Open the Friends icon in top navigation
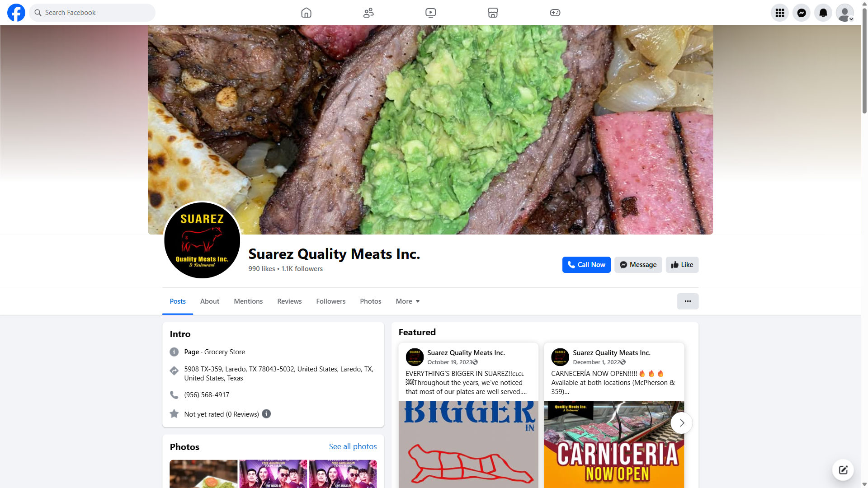Image resolution: width=868 pixels, height=488 pixels. tap(368, 13)
